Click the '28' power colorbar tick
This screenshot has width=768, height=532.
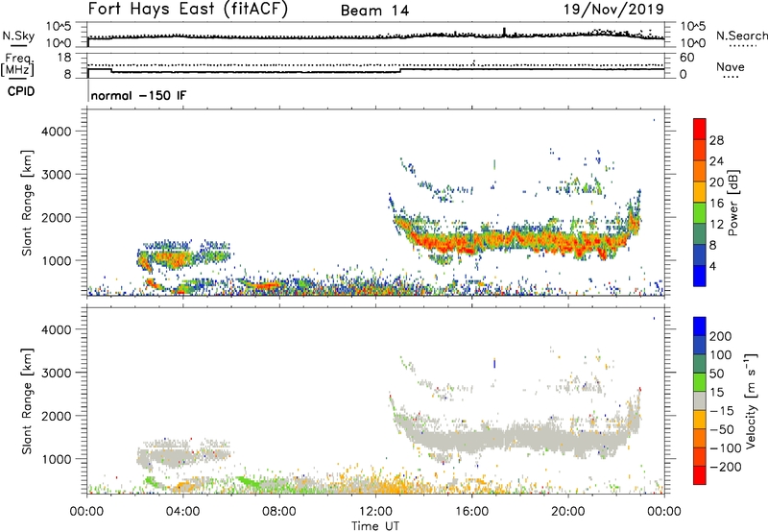pos(716,140)
